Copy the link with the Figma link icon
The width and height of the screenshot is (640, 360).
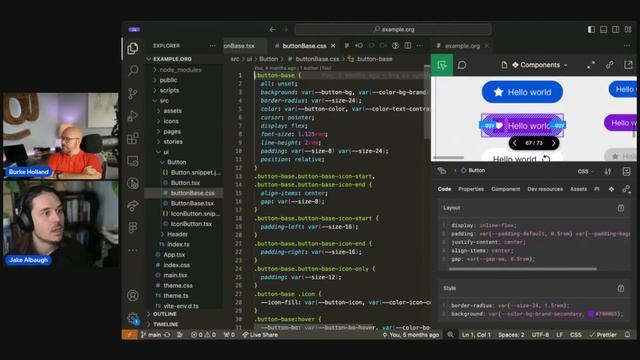609,65
